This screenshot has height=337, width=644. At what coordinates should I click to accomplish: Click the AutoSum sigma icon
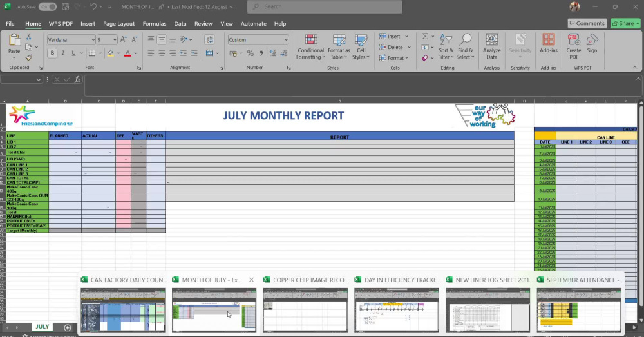point(425,37)
